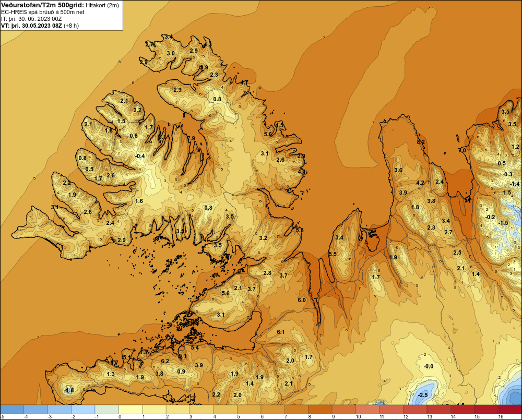
Task: Choose the legend swatch between 3 and 4
Action: coord(201,410)
